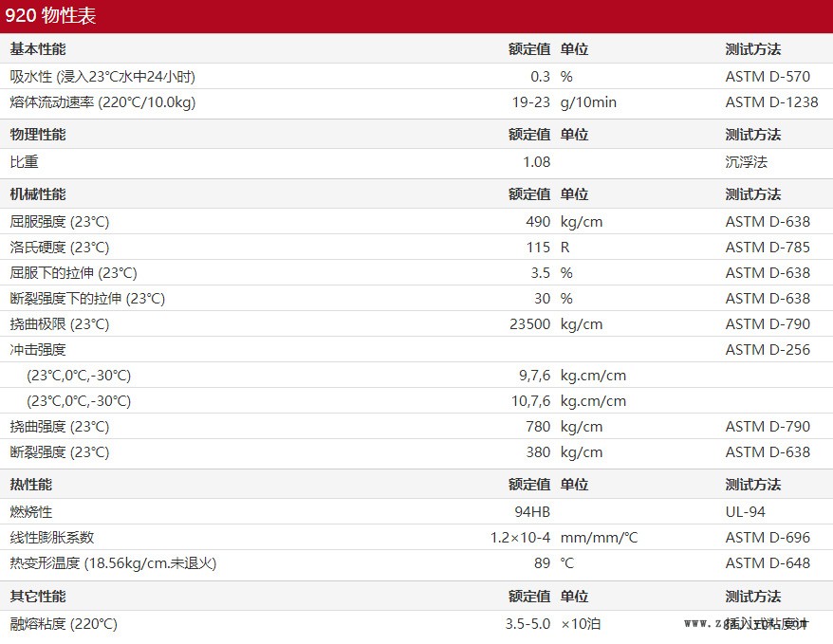This screenshot has height=644, width=833.
Task: Select the 熔体流动速率 value 19-23
Action: (530, 101)
